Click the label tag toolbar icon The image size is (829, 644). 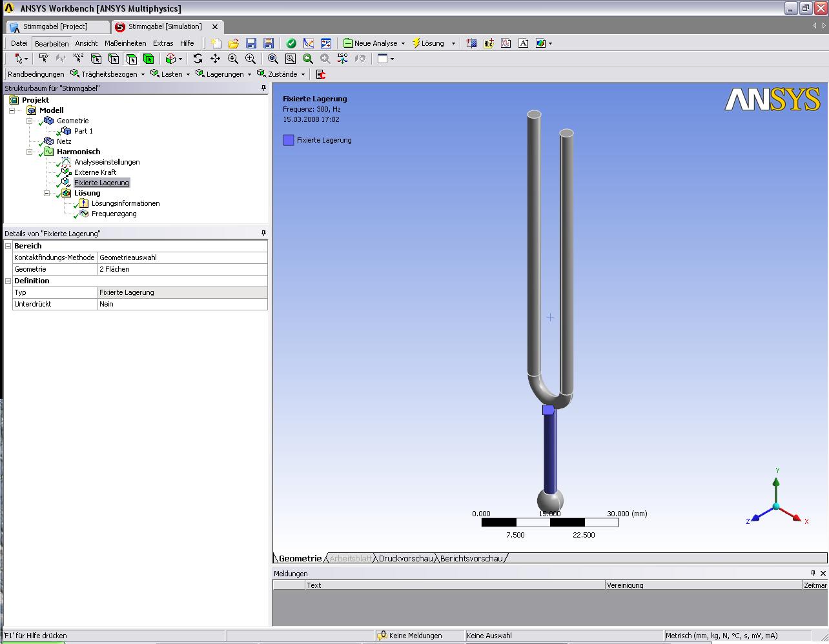point(44,59)
